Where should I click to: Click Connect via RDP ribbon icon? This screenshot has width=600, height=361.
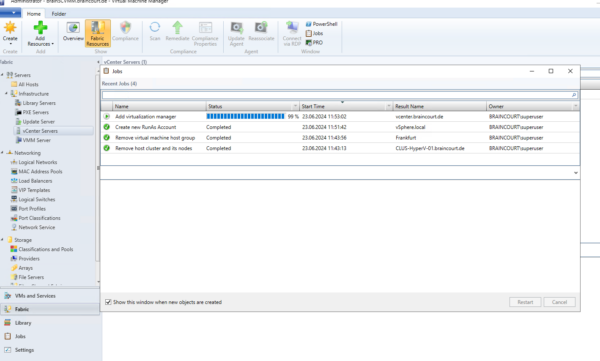[x=292, y=28]
